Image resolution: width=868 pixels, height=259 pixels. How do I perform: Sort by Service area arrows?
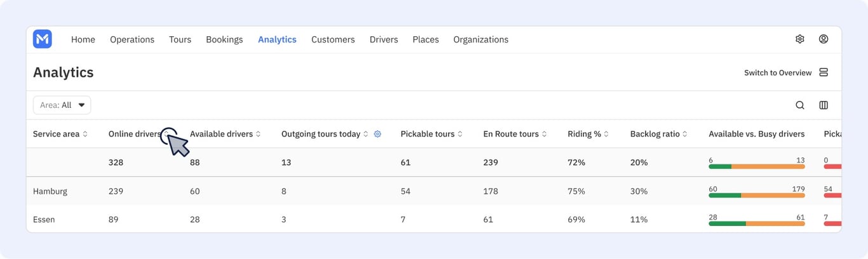[85, 134]
